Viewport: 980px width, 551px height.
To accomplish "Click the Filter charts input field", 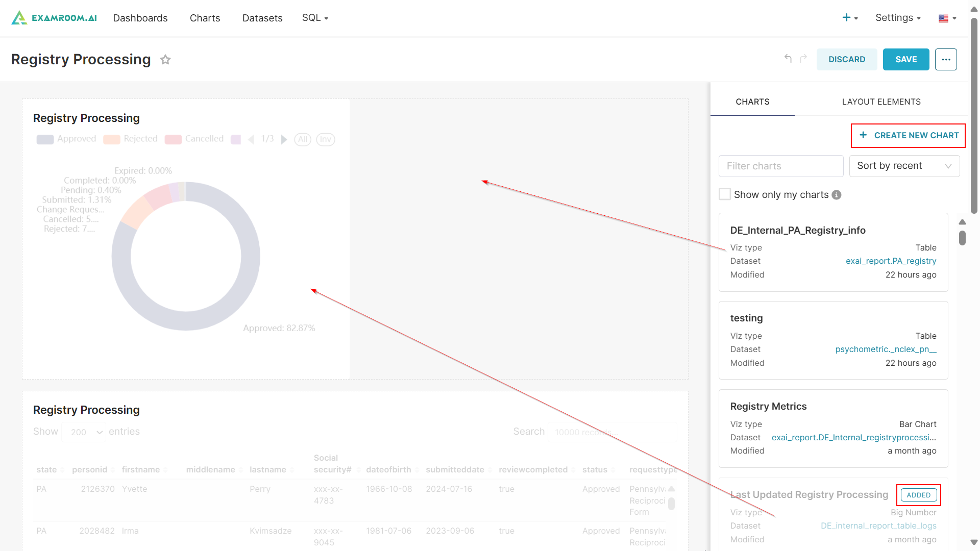I will (x=780, y=166).
